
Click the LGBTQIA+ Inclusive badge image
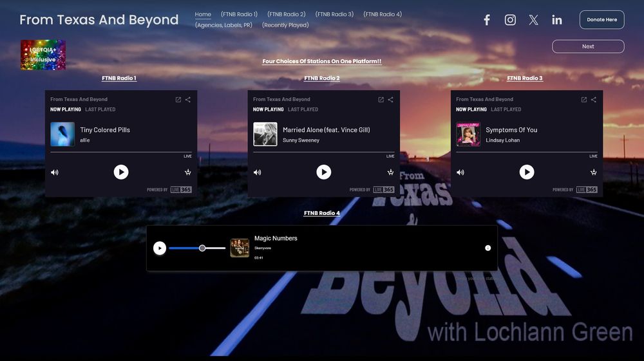click(x=43, y=55)
